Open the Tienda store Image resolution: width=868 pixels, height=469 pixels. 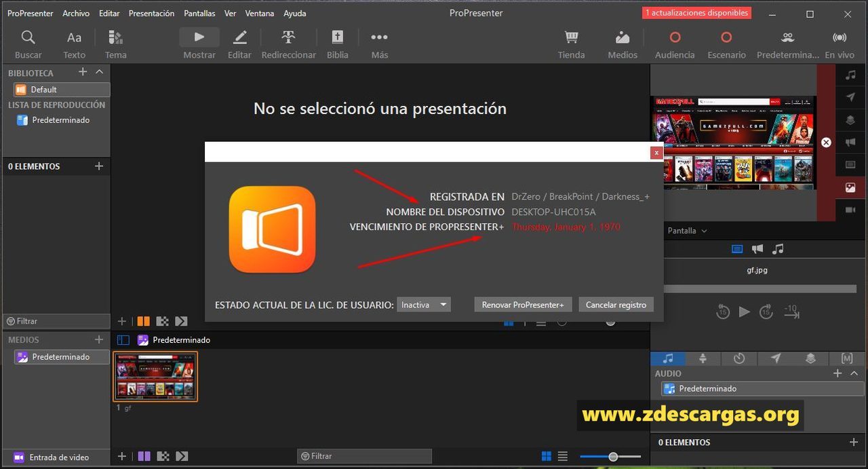click(x=571, y=45)
